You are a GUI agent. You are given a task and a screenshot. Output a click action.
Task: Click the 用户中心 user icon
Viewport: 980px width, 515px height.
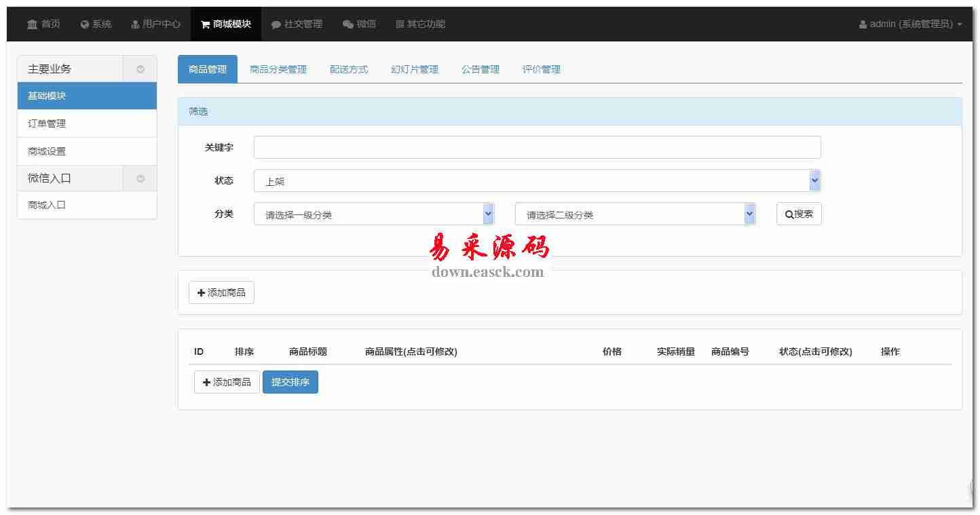[x=135, y=24]
